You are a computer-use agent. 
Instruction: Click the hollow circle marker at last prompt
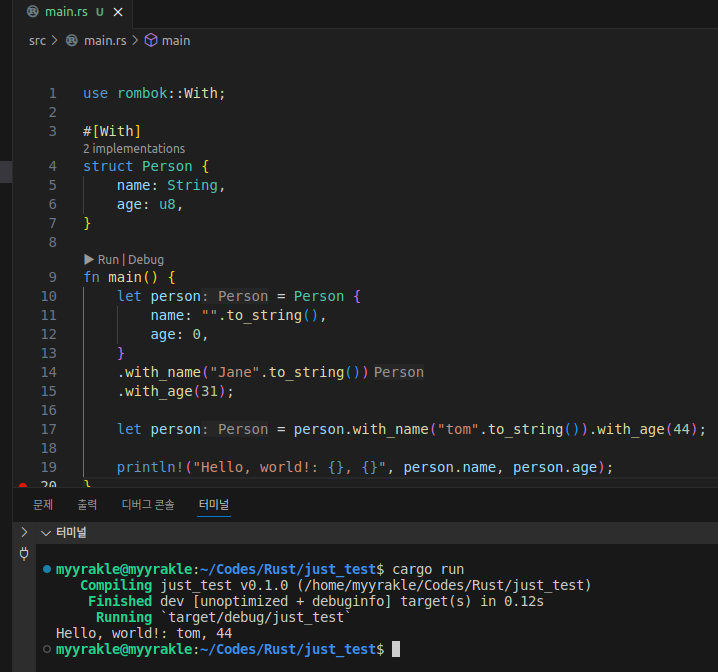47,650
